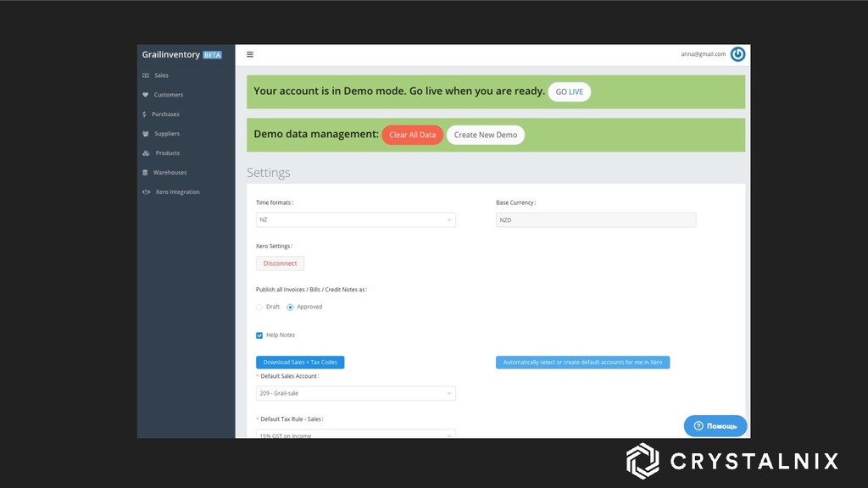Click the Settings heading

[x=269, y=173]
